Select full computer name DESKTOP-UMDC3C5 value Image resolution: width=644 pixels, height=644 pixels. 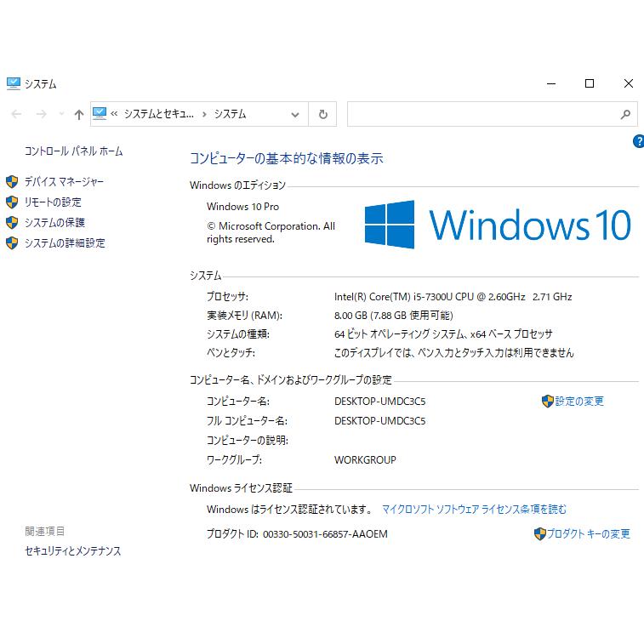tap(380, 421)
